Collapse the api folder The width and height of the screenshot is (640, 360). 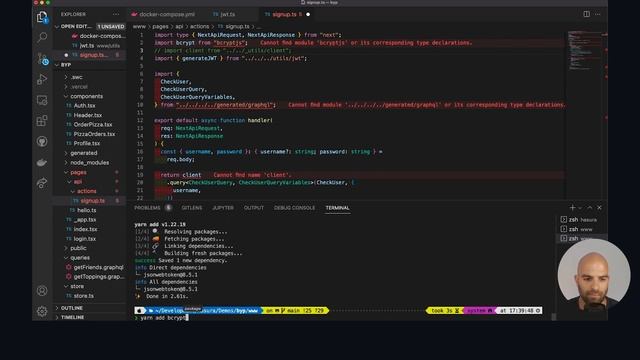(89, 182)
